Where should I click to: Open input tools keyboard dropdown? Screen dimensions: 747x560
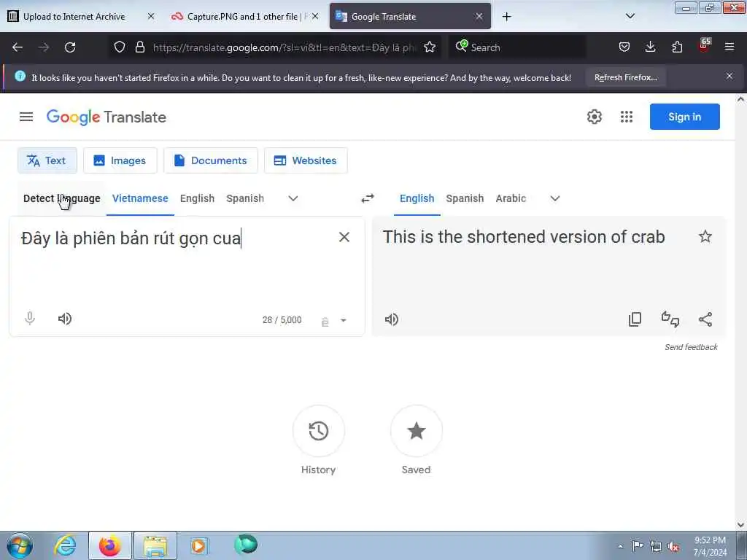[344, 321]
